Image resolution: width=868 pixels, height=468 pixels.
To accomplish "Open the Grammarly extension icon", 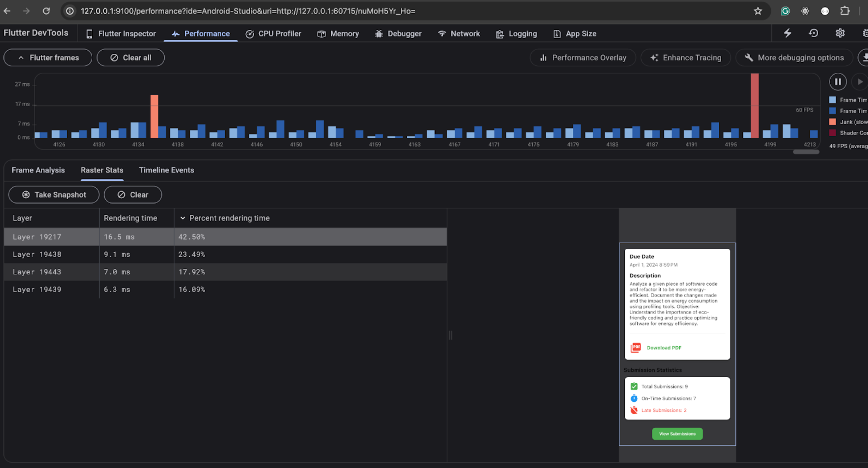I will coord(785,11).
